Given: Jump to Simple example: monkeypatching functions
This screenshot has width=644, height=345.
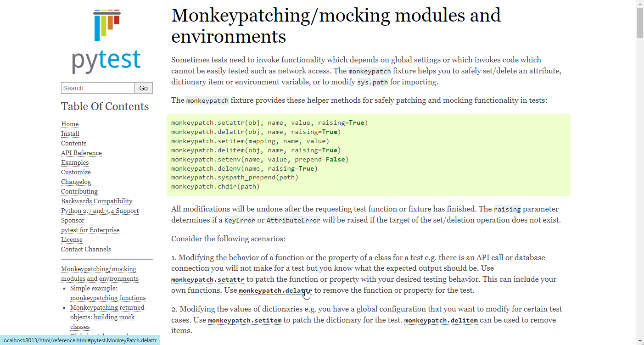Looking at the screenshot, I should [x=108, y=293].
